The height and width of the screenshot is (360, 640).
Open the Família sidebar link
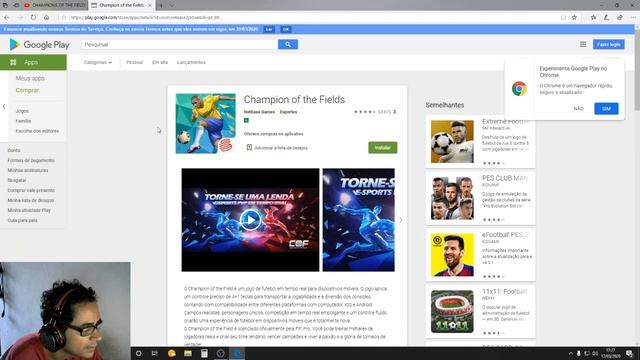tap(23, 121)
